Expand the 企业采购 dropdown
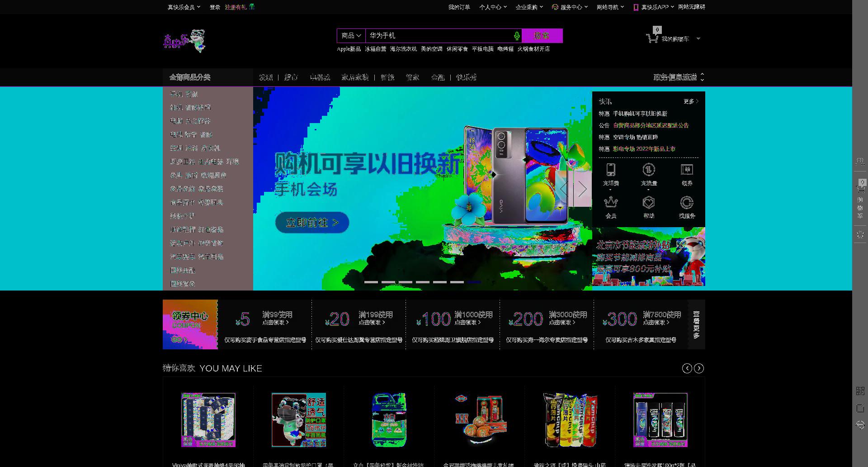 tap(529, 7)
